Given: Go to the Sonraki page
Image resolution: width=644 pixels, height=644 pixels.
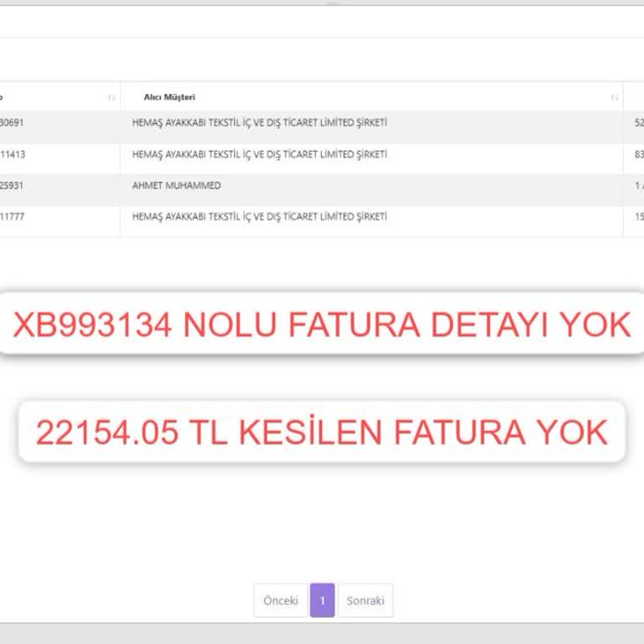Looking at the screenshot, I should [366, 600].
